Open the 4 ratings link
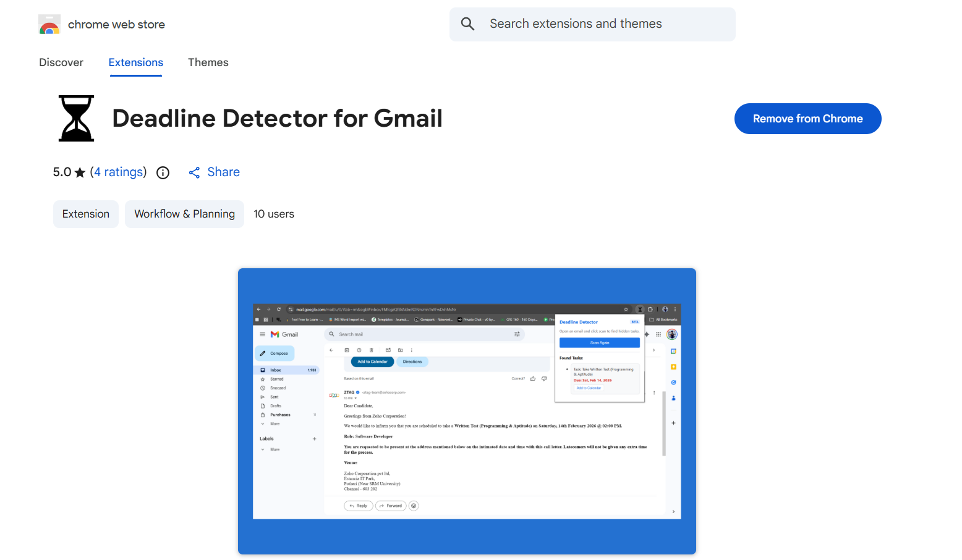 (119, 172)
